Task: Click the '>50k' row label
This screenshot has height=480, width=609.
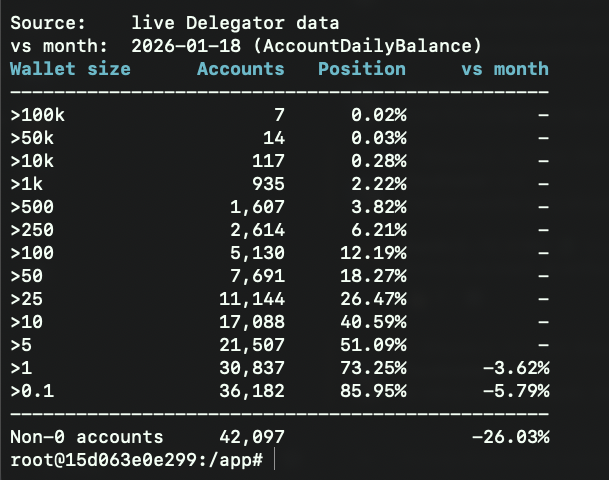Action: pos(32,138)
